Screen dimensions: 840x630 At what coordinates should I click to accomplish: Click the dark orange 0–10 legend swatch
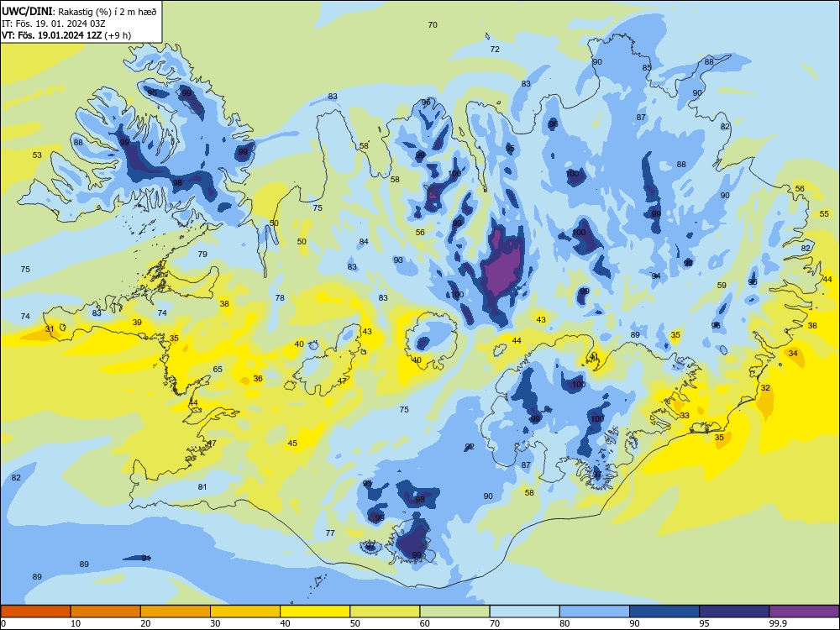click(x=35, y=612)
